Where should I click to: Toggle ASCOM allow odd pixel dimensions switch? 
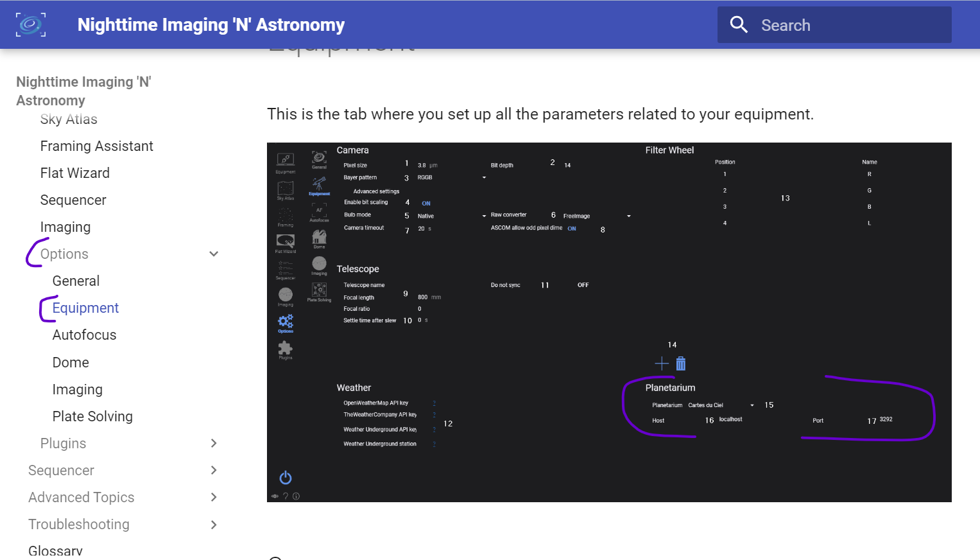[x=572, y=229]
